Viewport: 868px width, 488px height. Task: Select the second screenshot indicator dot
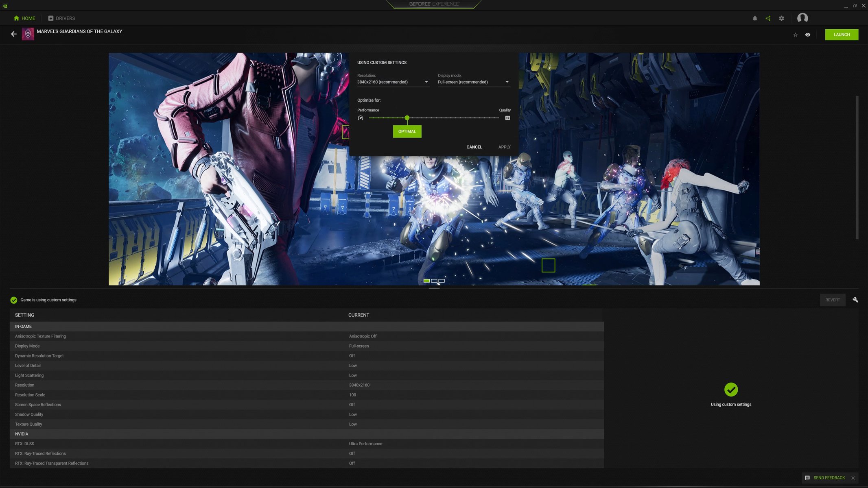434,281
